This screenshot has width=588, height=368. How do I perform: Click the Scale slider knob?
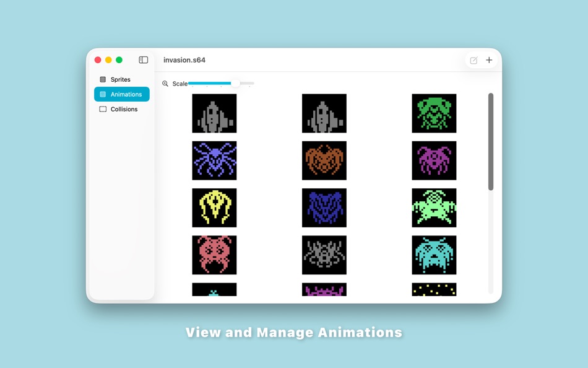click(x=235, y=83)
